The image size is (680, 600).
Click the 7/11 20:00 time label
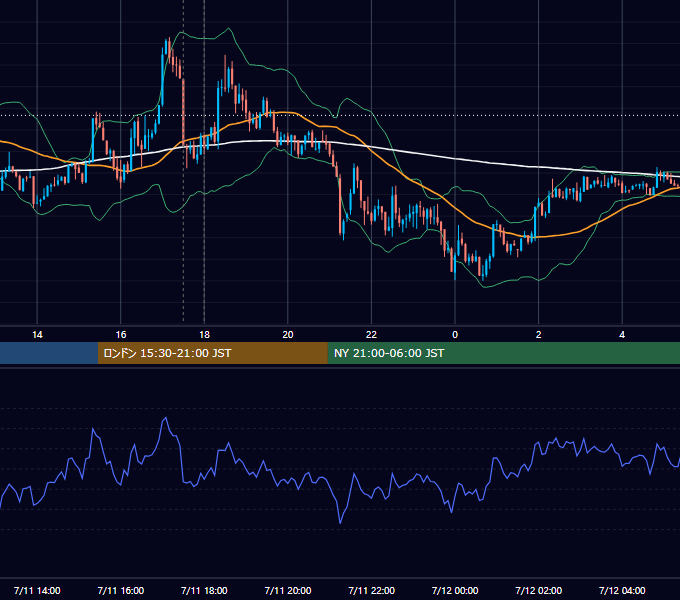point(288,590)
